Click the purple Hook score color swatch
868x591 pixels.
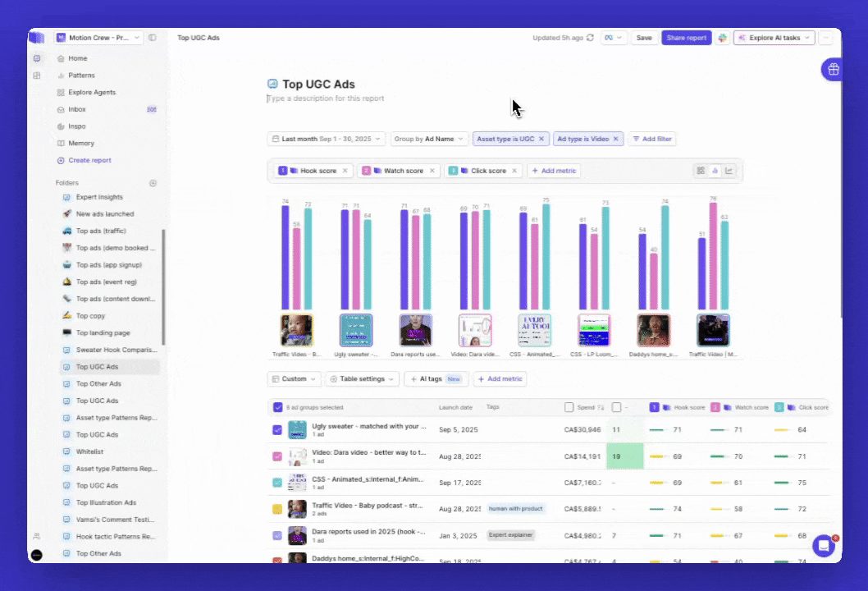point(283,171)
